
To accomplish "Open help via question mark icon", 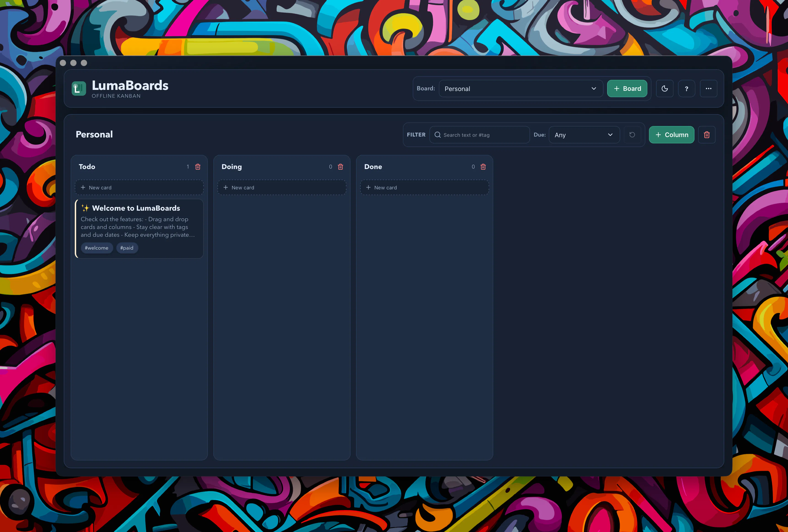I will coord(686,89).
